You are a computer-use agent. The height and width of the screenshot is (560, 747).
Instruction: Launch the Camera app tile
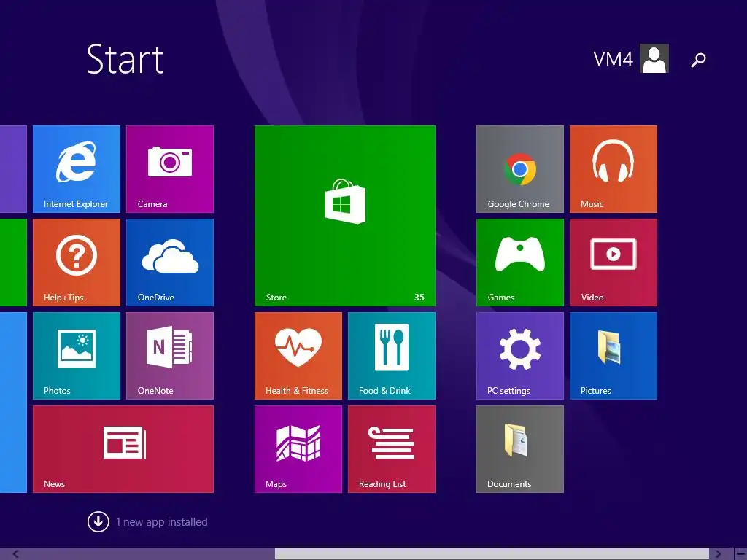coord(169,169)
